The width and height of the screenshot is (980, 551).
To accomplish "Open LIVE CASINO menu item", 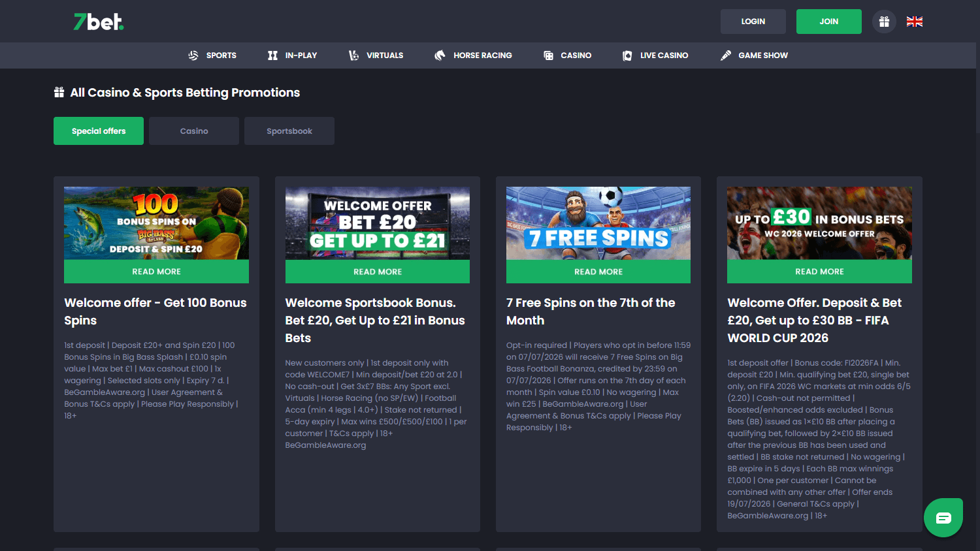I will [664, 55].
